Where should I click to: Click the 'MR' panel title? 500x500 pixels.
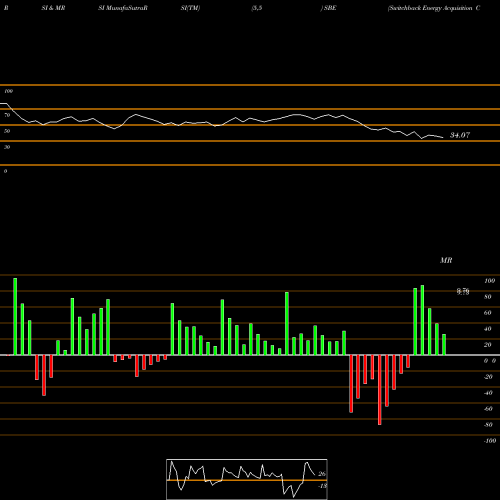click(446, 260)
